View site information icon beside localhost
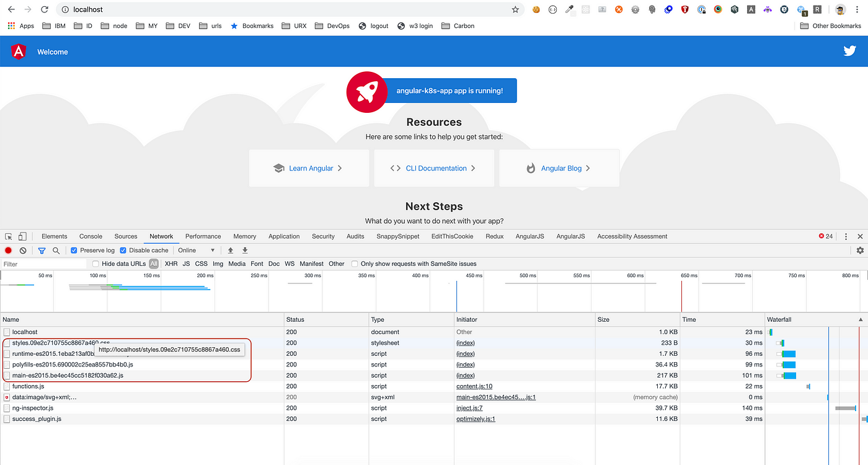Viewport: 868px width, 465px height. pyautogui.click(x=65, y=9)
